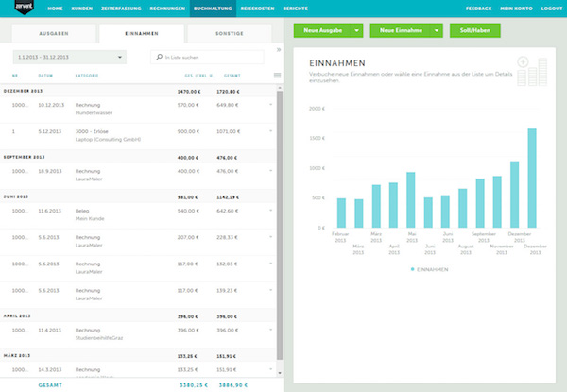Click the Feedback link
This screenshot has width=567, height=392.
pyautogui.click(x=478, y=9)
